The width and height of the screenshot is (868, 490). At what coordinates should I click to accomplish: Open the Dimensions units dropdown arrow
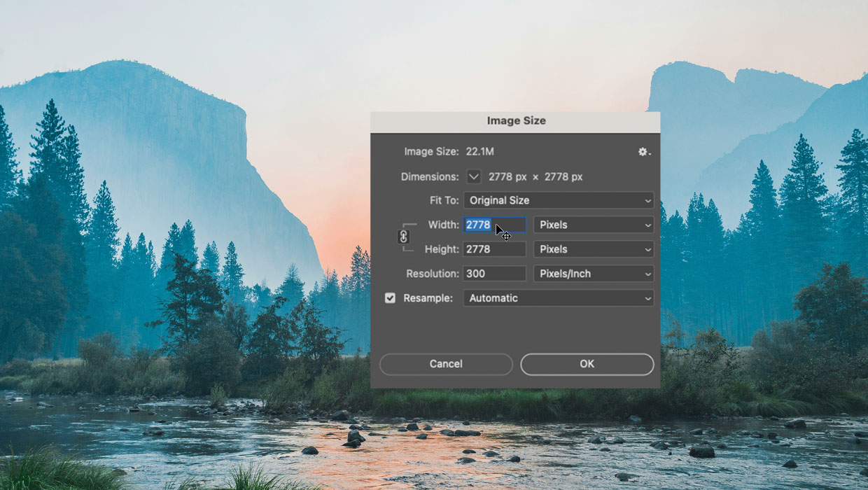[x=474, y=176]
